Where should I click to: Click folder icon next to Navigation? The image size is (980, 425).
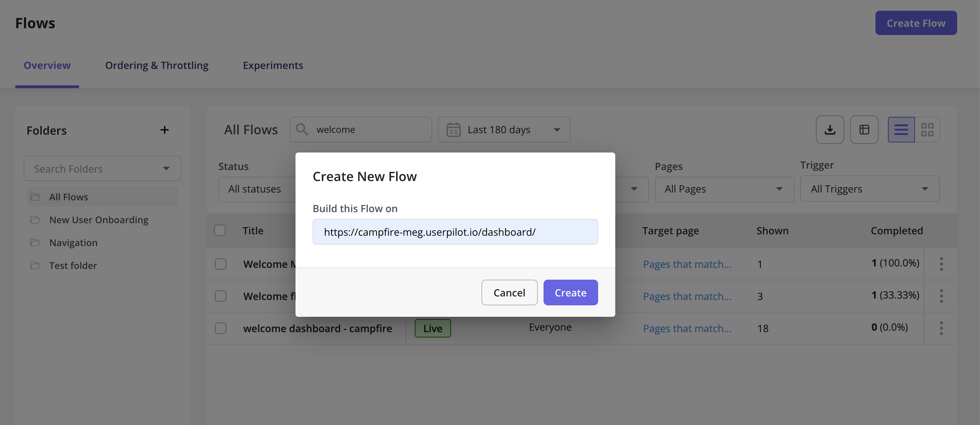tap(35, 242)
